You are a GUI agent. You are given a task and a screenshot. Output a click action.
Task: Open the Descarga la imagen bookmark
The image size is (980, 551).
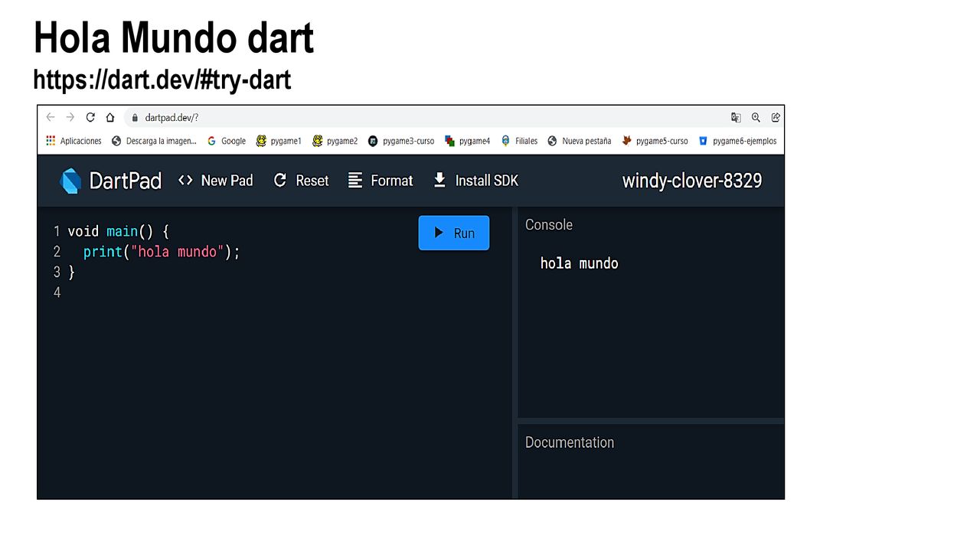coord(154,141)
